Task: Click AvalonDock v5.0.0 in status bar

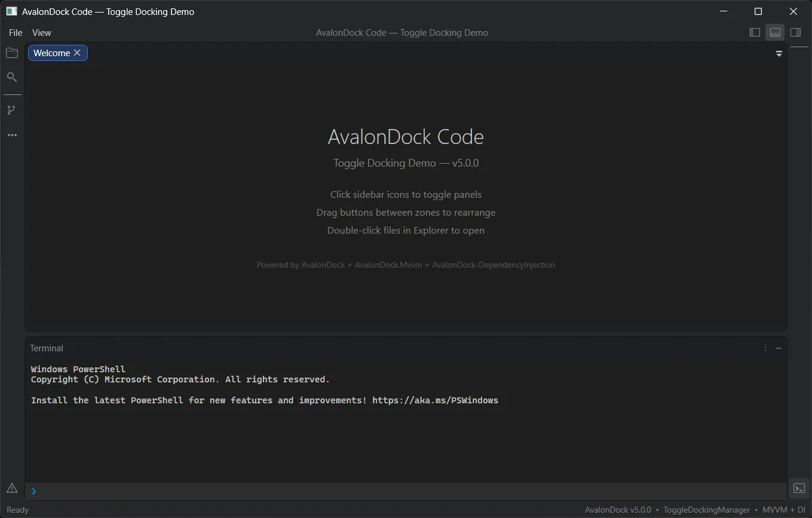Action: pos(618,510)
